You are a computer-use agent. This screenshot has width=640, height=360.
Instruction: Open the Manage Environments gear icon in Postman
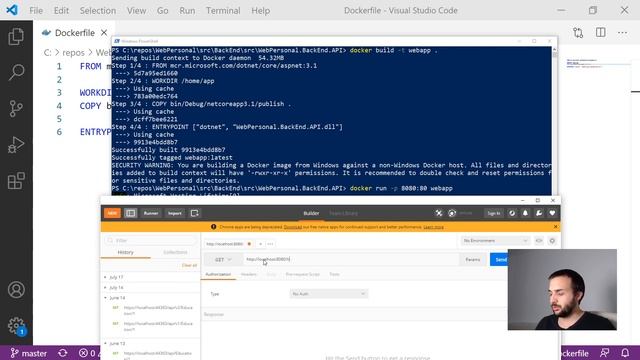(x=552, y=241)
